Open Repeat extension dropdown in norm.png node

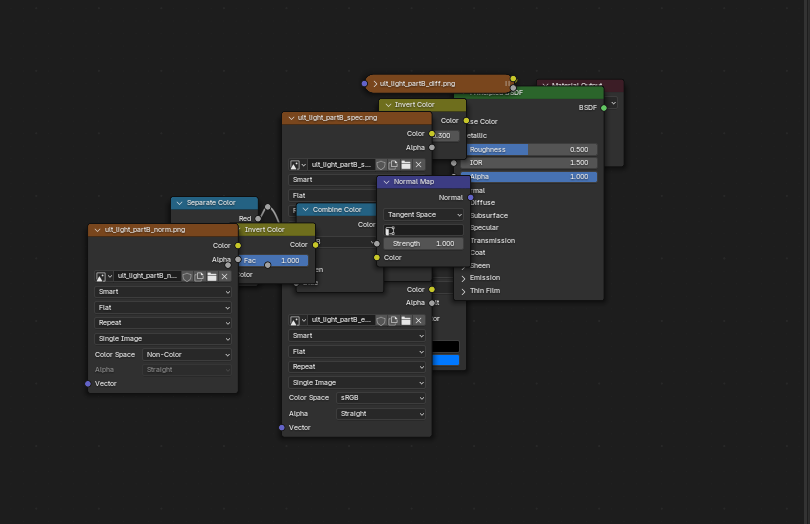(163, 323)
